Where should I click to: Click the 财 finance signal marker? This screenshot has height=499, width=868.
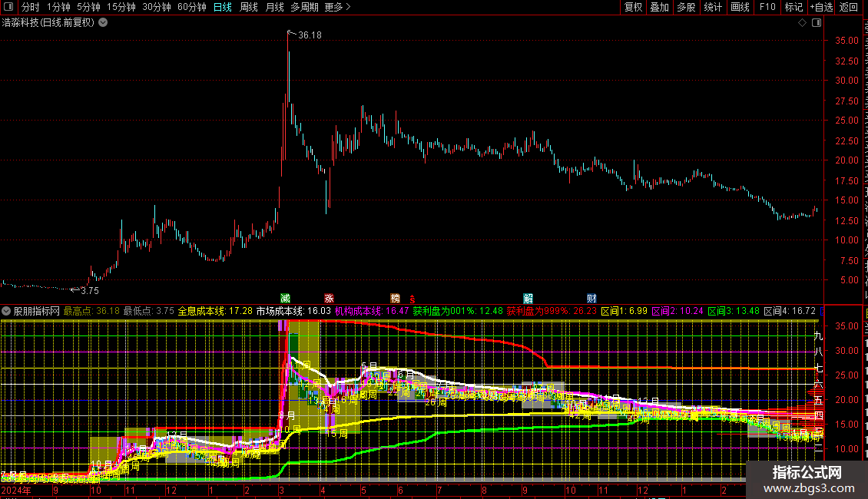click(x=591, y=298)
